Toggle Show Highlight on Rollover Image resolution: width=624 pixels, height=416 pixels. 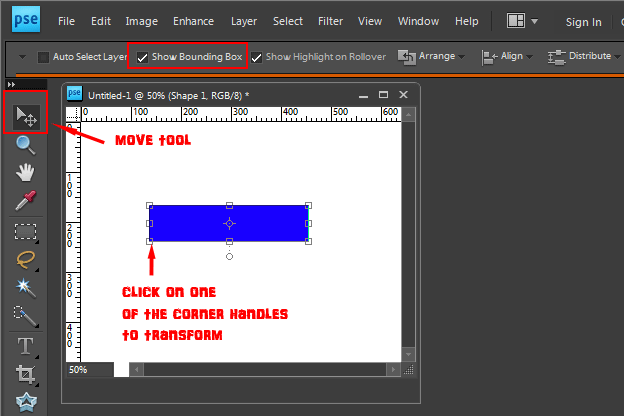pyautogui.click(x=256, y=57)
